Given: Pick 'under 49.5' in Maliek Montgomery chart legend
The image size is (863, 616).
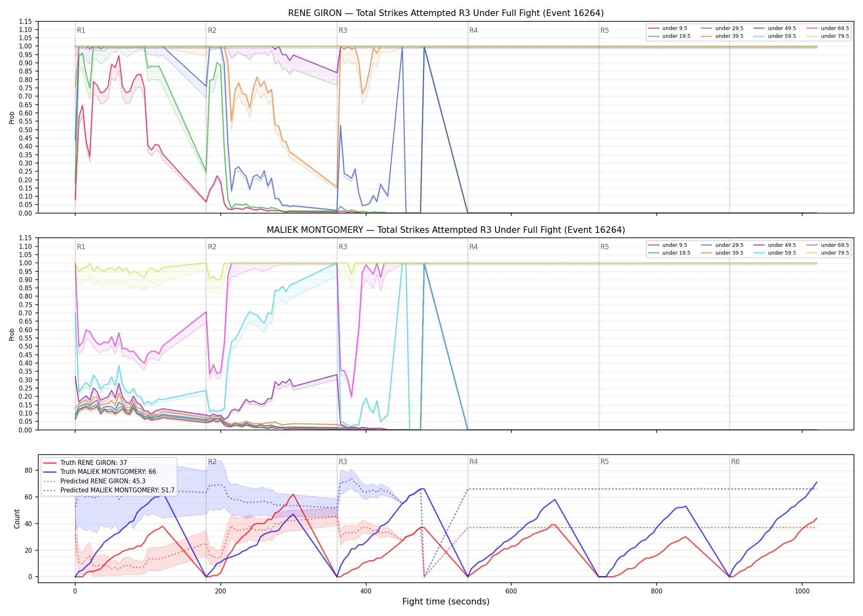Looking at the screenshot, I should (x=775, y=245).
